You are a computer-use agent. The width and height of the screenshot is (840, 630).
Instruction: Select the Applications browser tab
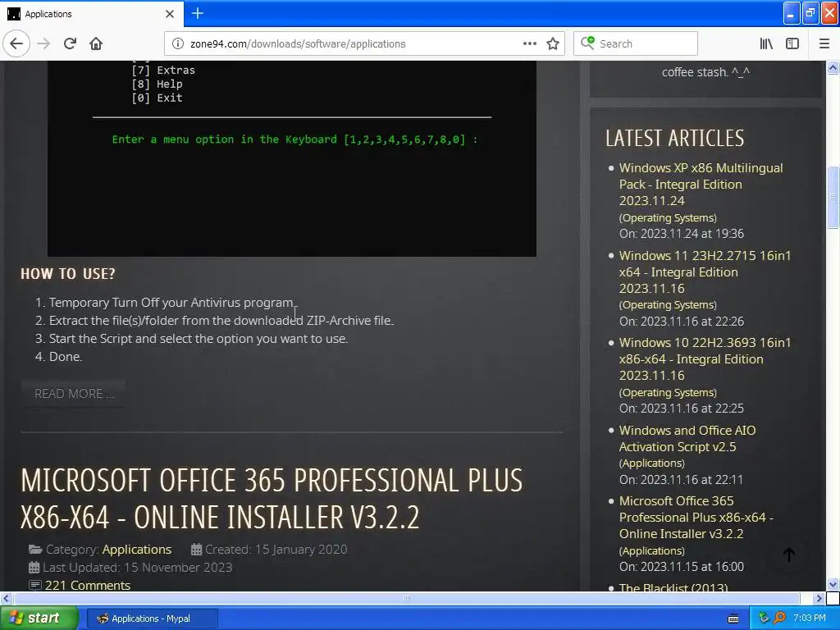tap(91, 13)
